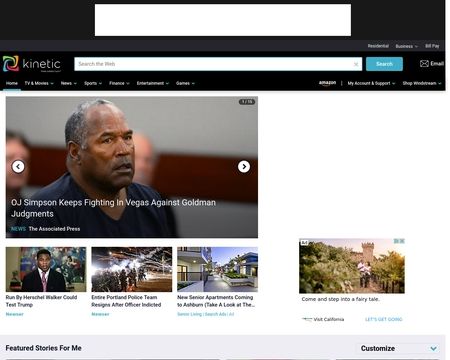Expand the Entertainment menu

153,83
